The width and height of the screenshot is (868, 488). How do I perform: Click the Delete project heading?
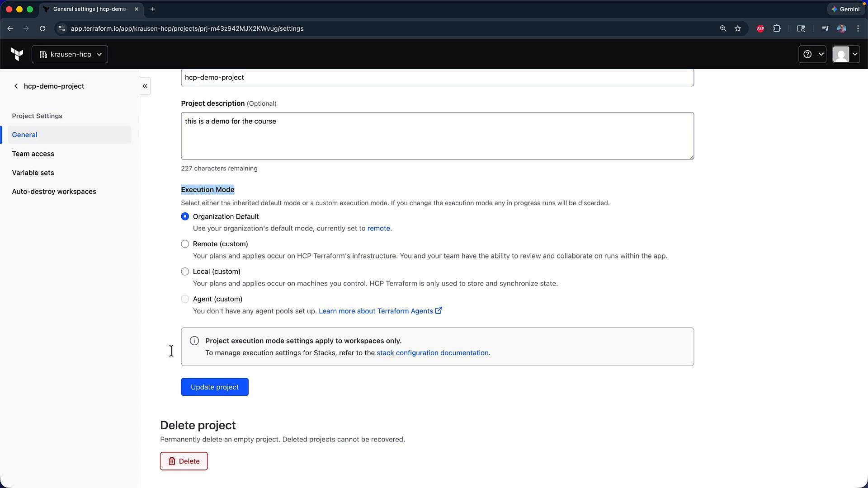(x=198, y=426)
